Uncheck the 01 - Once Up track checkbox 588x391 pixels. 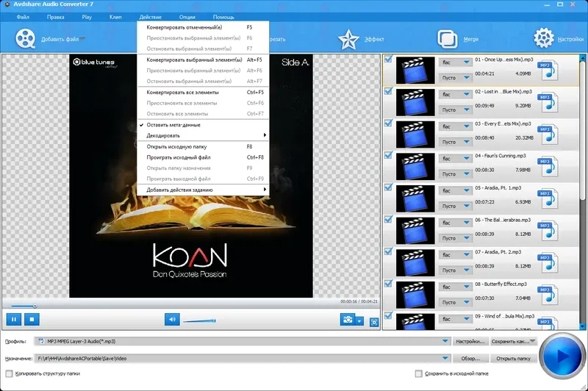[388, 59]
